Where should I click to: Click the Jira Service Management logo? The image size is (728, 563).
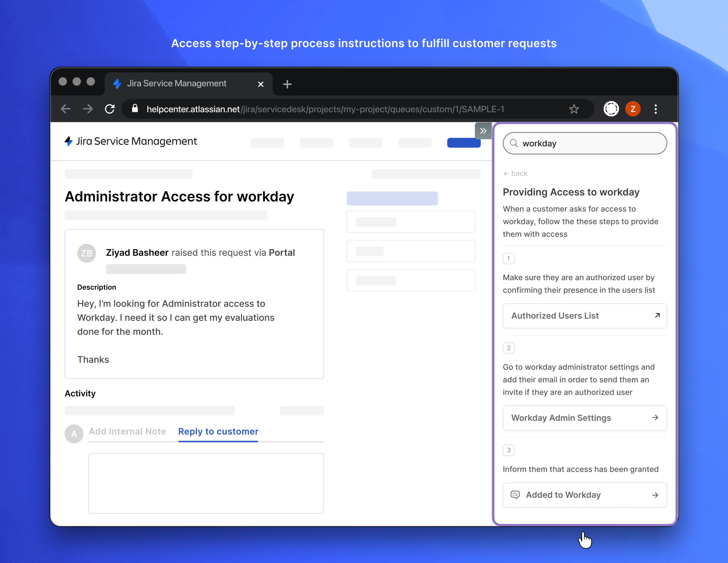[x=69, y=141]
